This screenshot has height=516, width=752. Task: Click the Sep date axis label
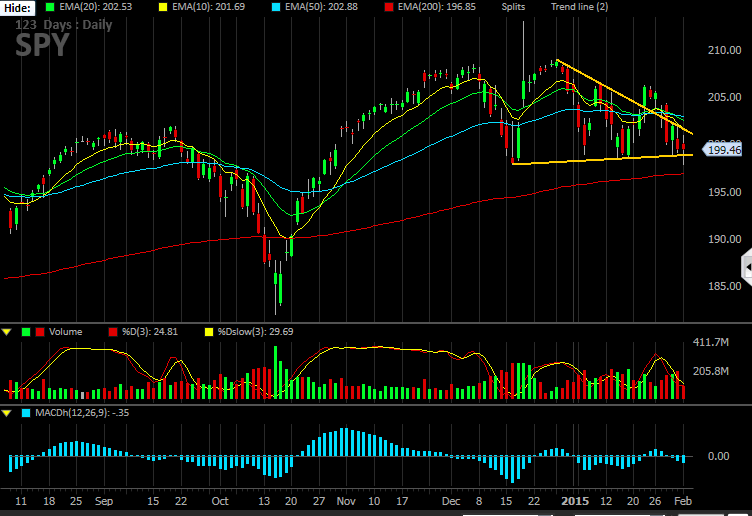pos(104,501)
